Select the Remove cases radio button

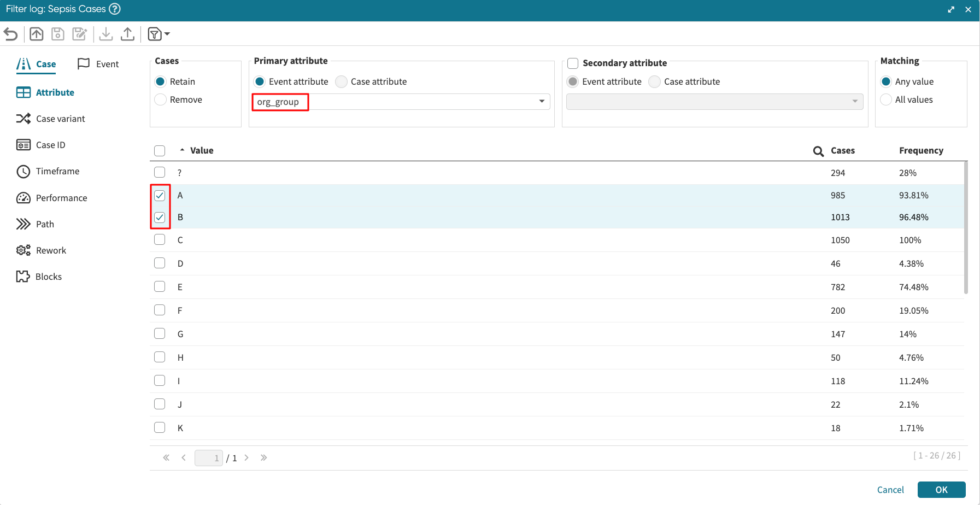tap(161, 99)
